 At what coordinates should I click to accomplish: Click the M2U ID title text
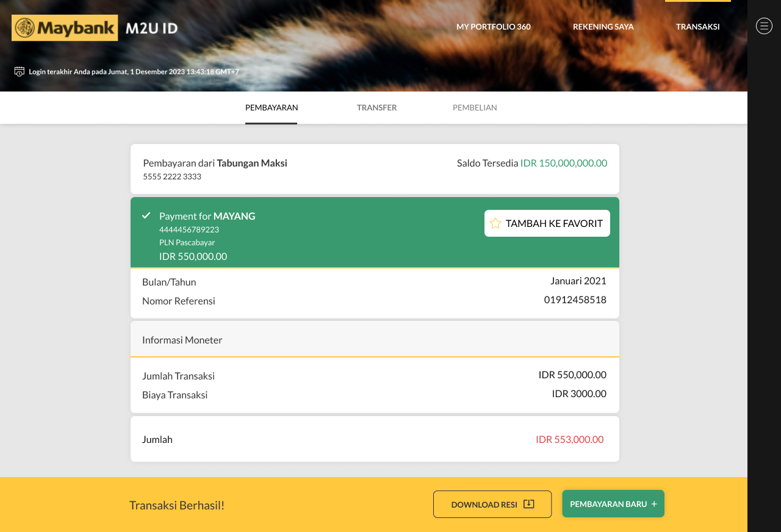[x=151, y=28]
